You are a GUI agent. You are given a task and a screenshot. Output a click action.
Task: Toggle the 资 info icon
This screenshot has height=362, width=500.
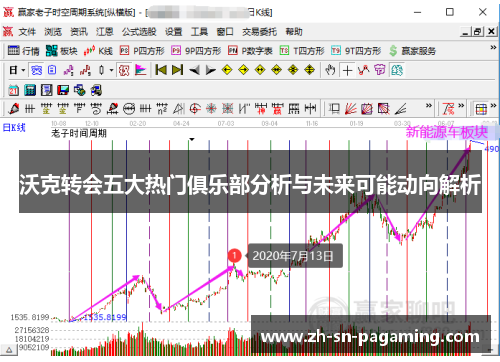pyautogui.click(x=36, y=70)
